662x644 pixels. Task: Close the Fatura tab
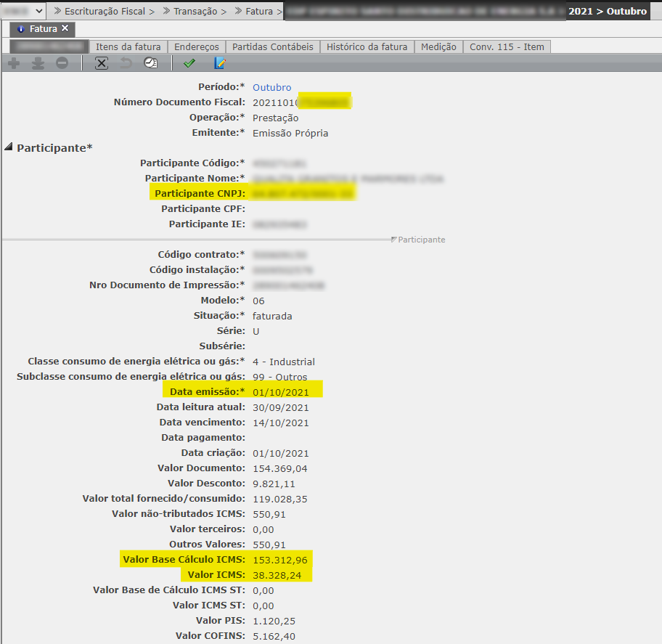(x=65, y=28)
